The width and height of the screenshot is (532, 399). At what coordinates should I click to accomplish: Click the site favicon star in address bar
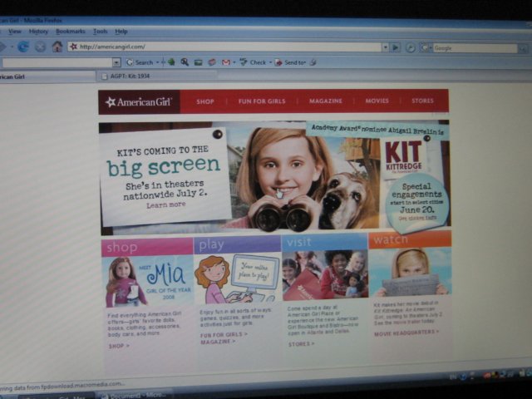(74, 47)
